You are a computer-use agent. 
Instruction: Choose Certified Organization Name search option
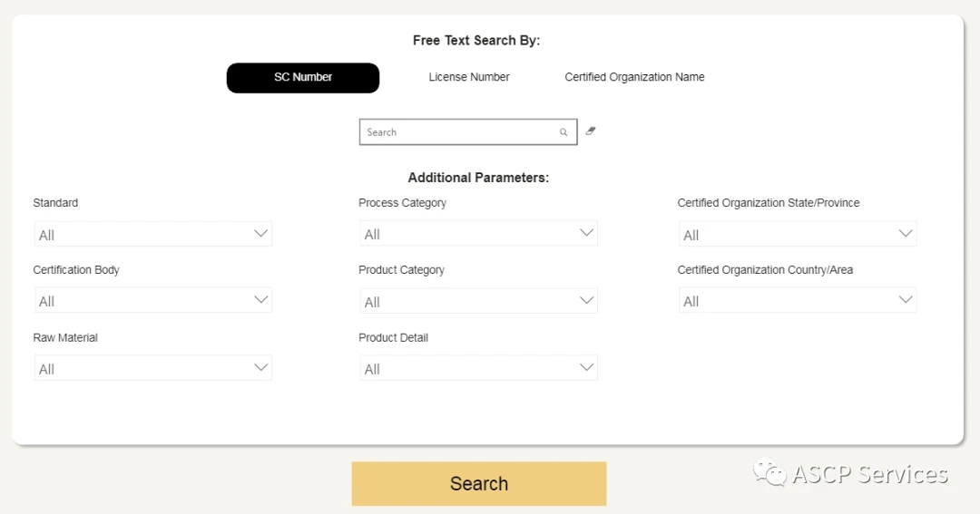(x=634, y=78)
